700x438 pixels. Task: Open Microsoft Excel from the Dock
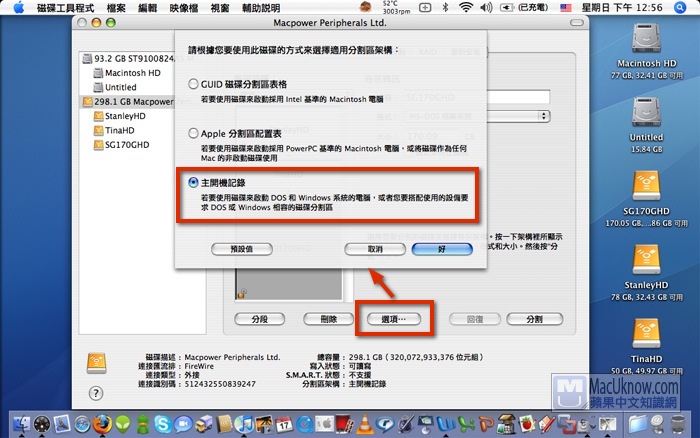point(466,424)
